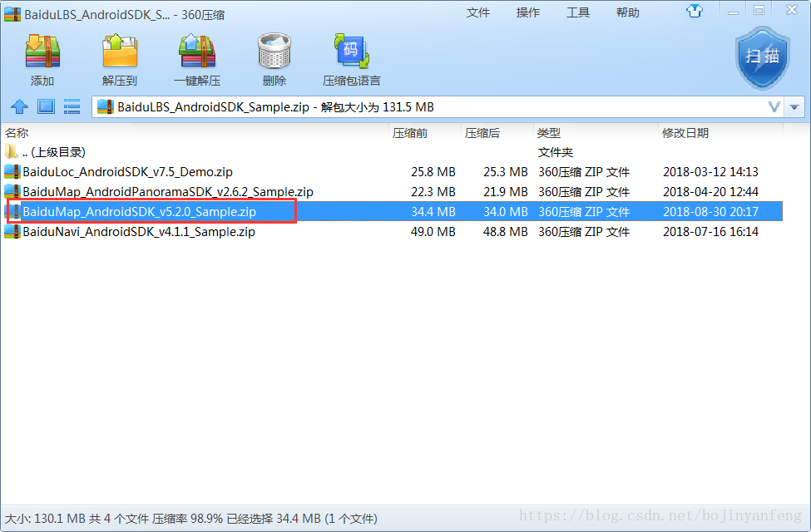Click the skin shirt icon in title bar
This screenshot has height=532, width=811.
tap(695, 11)
